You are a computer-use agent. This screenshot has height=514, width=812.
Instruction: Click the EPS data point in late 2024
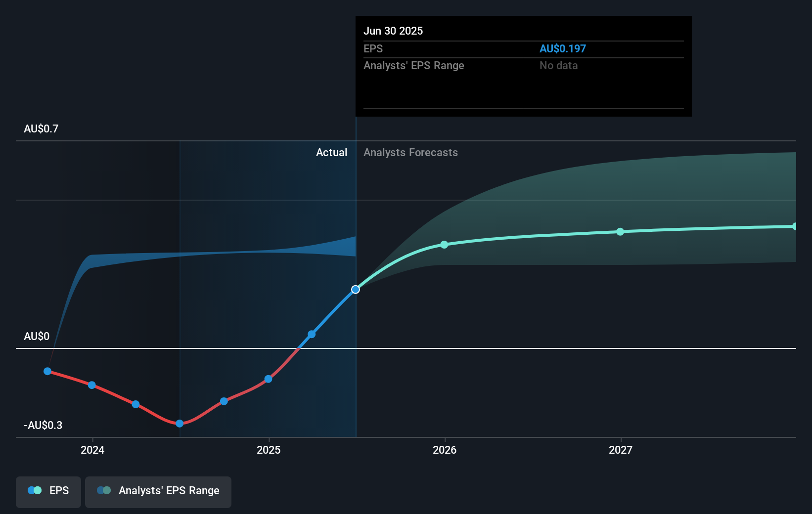click(x=224, y=401)
